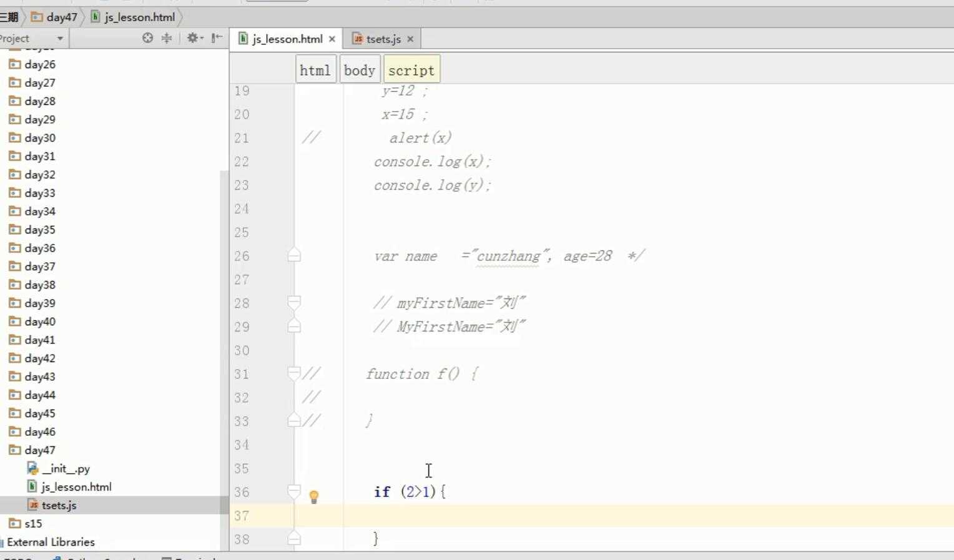Screen dimensions: 954x560
Task: Toggle fold marker at line 28
Action: click(294, 303)
